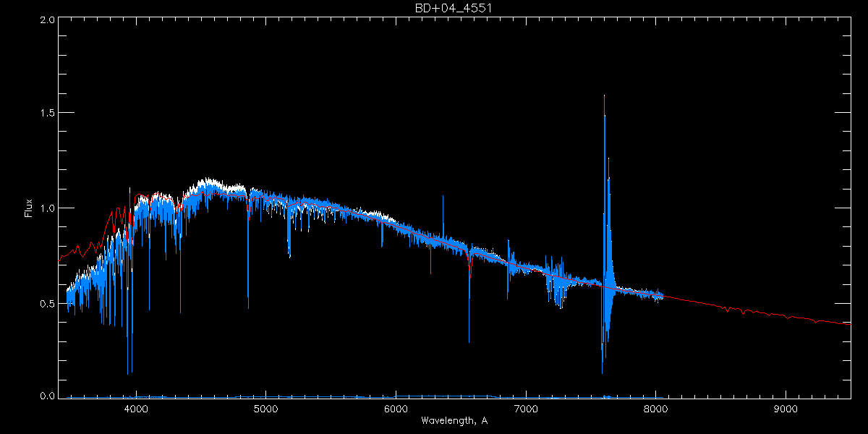Select the 4000 wavelength tick label
The height and width of the screenshot is (434, 868).
click(x=135, y=407)
